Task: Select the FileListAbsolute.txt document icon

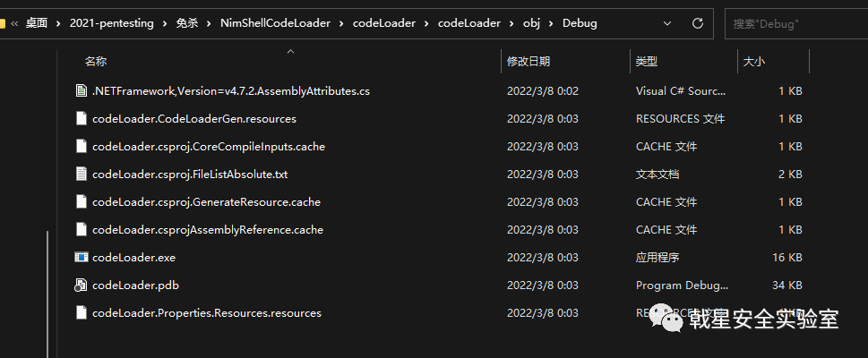Action: (x=82, y=174)
